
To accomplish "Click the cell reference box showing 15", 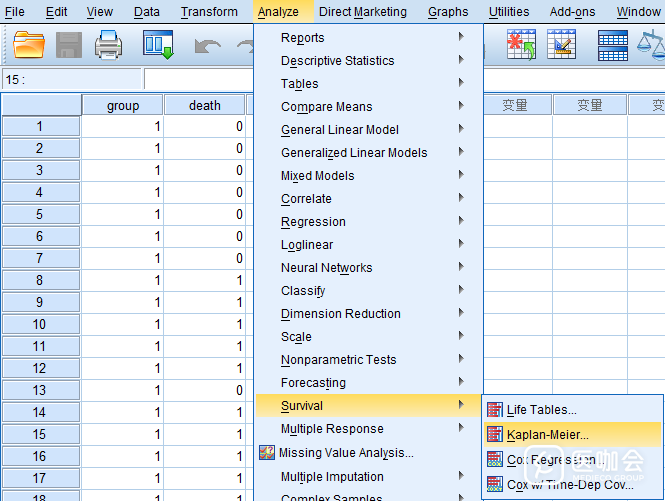I will coord(70,79).
